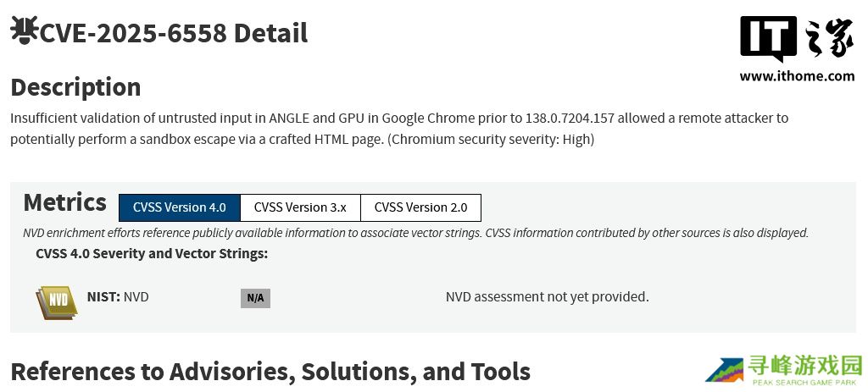Click the N/A severity badge
Viewport: 868px width, 392px height.
pyautogui.click(x=255, y=298)
